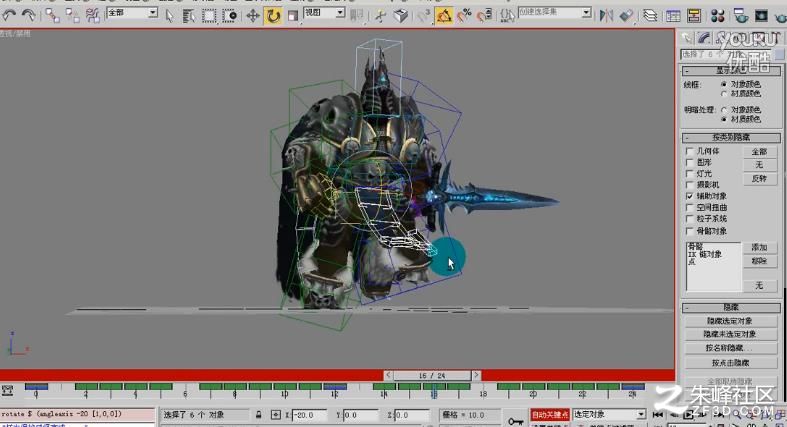Enable the 摄影机 hide checkbox

click(689, 185)
